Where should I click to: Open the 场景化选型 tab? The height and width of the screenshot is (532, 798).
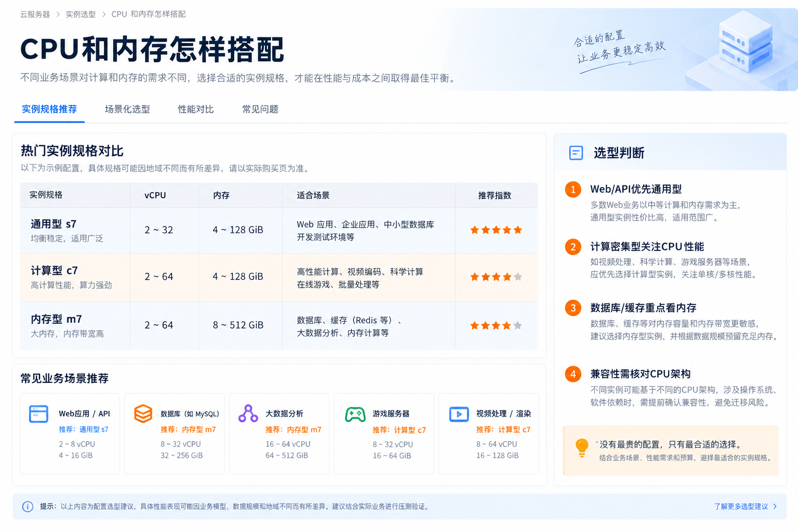click(x=127, y=109)
